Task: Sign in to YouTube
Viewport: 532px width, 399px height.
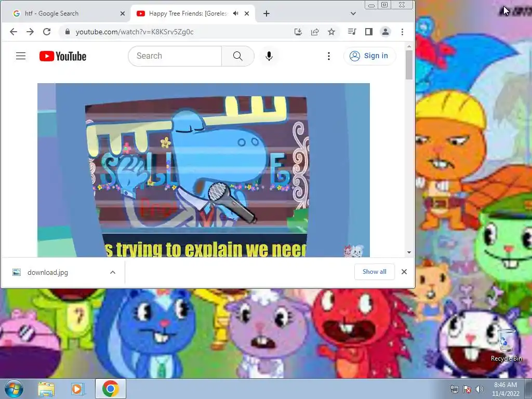Action: pos(369,56)
